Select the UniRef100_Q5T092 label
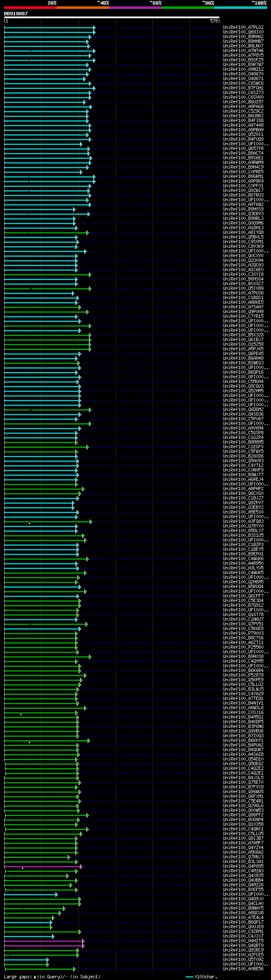This screenshot has width=271, height=980. [x=243, y=960]
